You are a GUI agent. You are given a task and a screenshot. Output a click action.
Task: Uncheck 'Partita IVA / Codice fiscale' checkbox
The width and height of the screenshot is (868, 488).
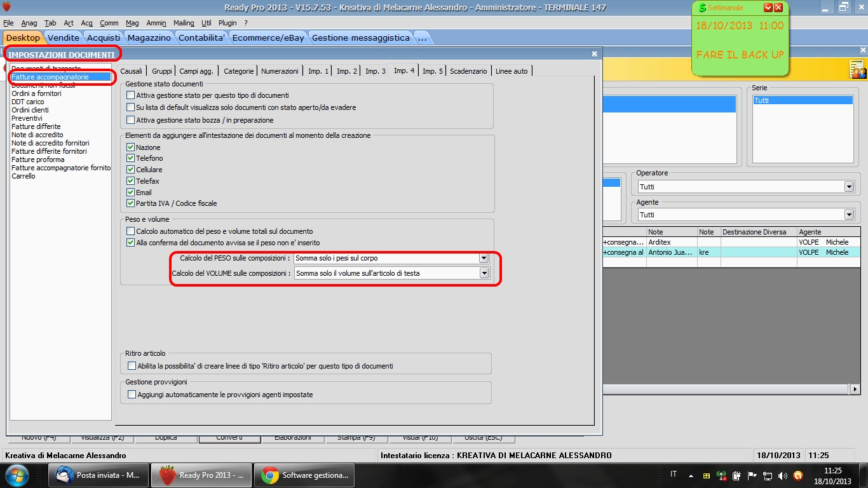131,203
